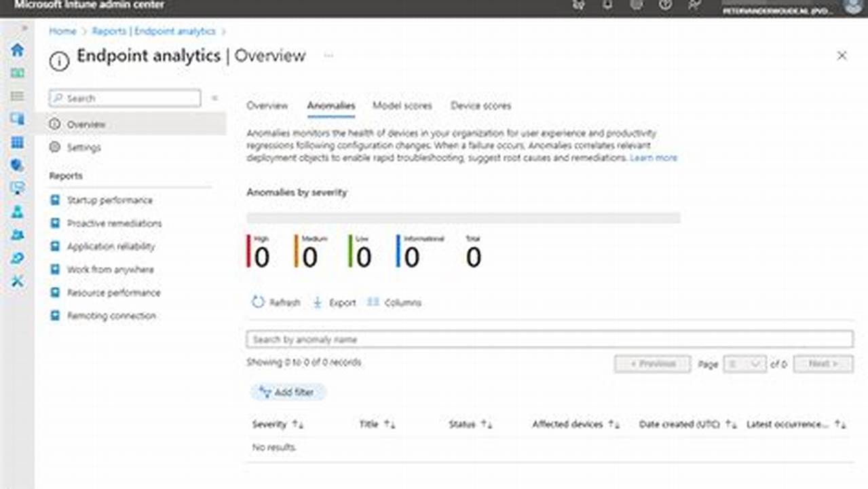This screenshot has height=489, width=868.
Task: Open Apps grid icon in left rail
Action: 17,143
